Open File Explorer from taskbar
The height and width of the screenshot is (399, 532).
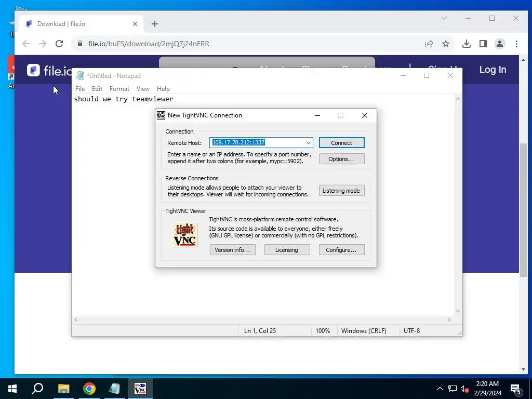tap(63, 389)
